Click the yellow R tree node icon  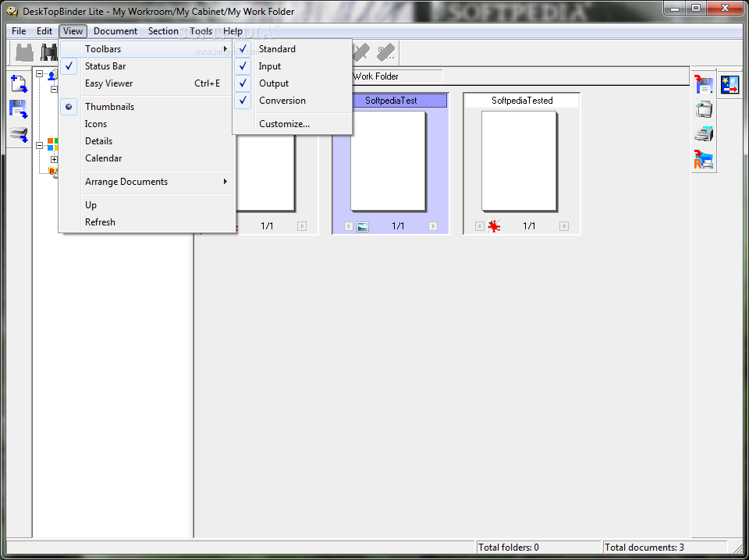[x=53, y=171]
